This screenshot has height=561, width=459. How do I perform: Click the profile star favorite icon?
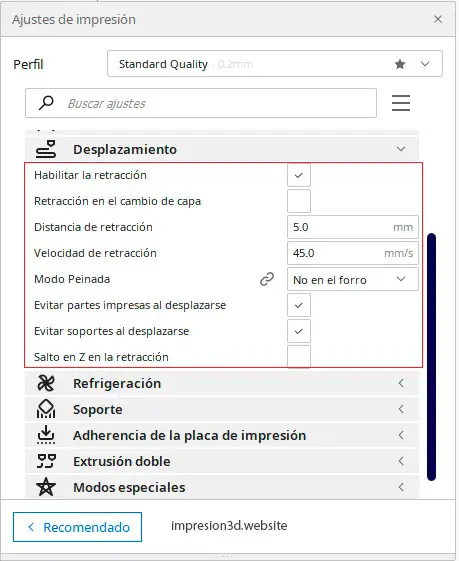pos(400,64)
